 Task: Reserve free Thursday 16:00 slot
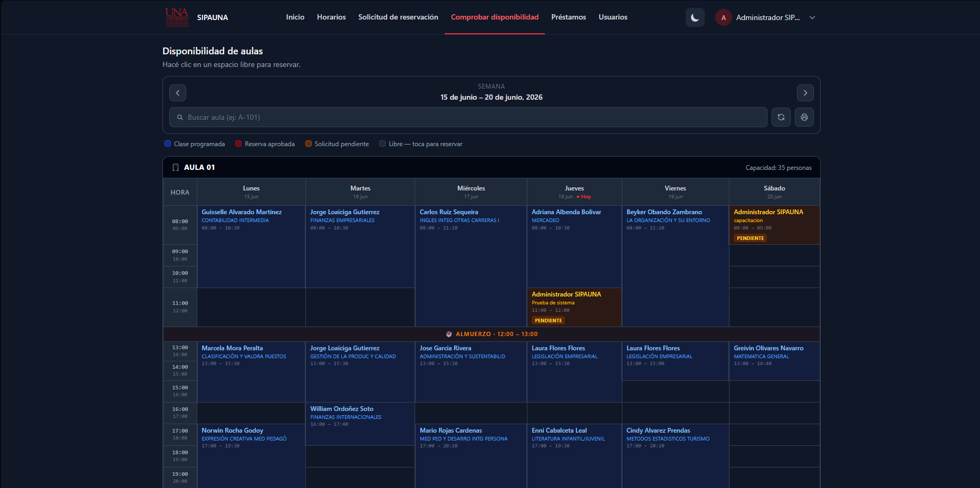tap(574, 413)
